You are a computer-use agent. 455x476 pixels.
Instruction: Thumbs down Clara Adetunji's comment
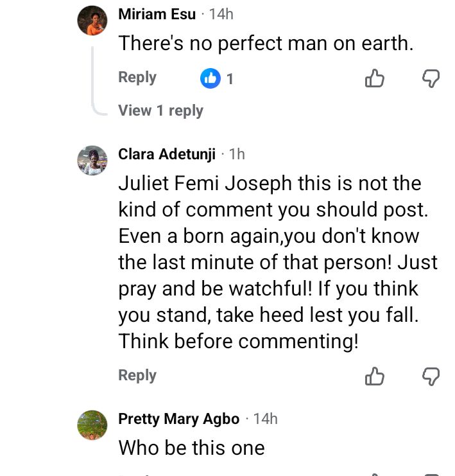431,376
